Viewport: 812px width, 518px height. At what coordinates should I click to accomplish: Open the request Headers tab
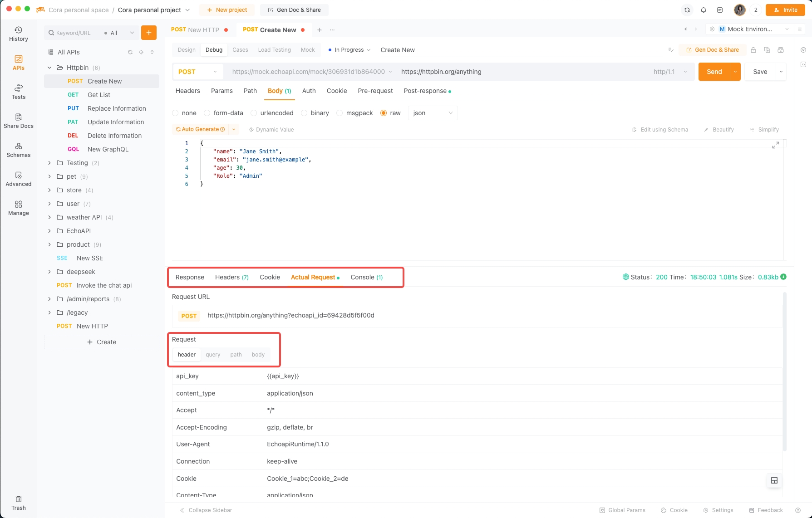(x=188, y=91)
